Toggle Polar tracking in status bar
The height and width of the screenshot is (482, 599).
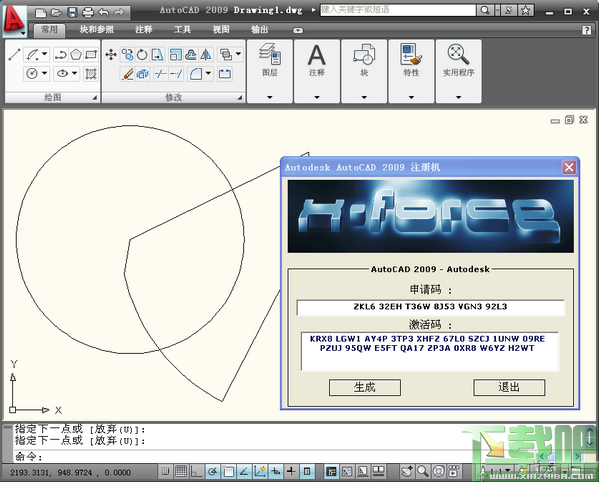[x=212, y=472]
